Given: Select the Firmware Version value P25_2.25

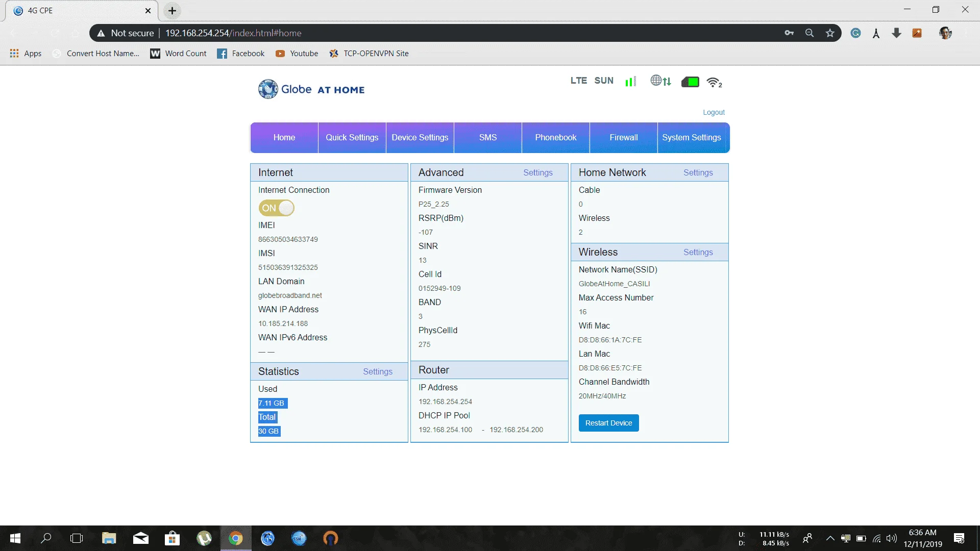Looking at the screenshot, I should tap(434, 204).
